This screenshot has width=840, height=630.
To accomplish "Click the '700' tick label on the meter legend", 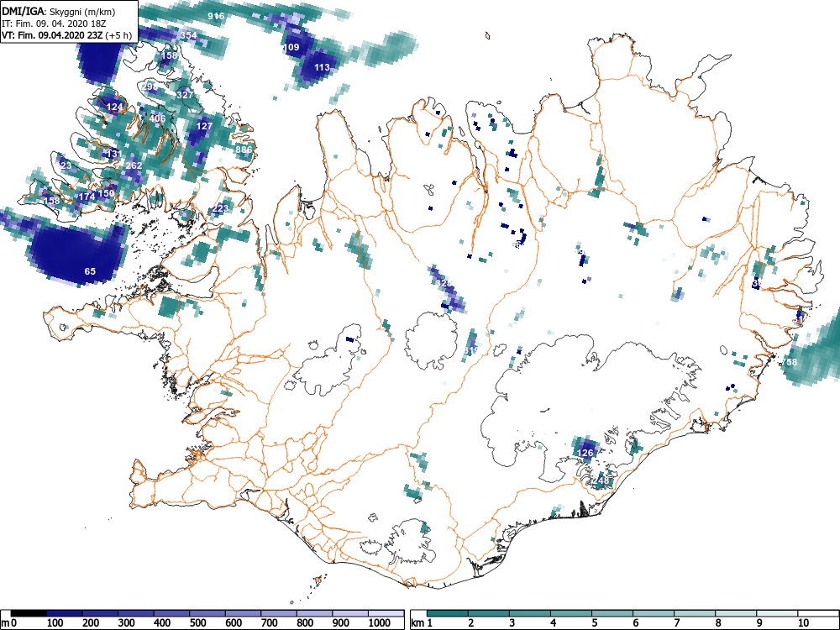I will click(x=269, y=623).
